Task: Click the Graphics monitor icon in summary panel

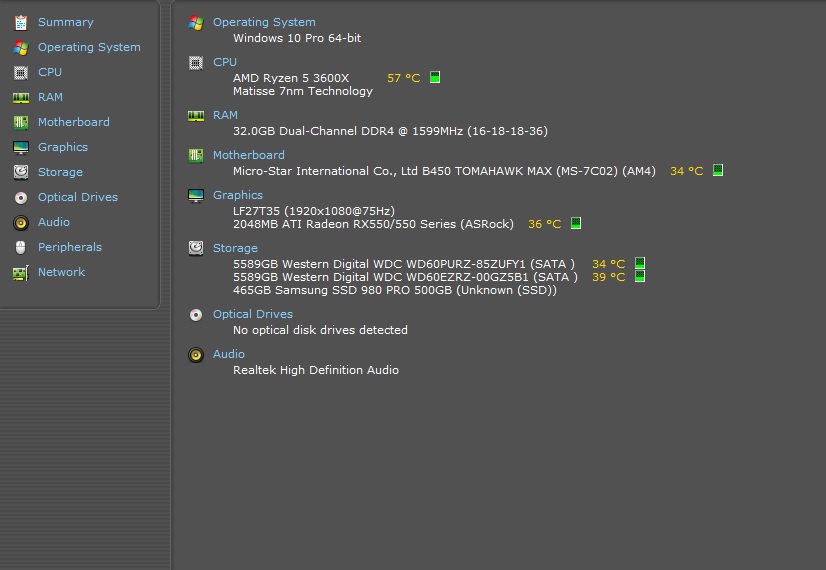Action: tap(196, 196)
